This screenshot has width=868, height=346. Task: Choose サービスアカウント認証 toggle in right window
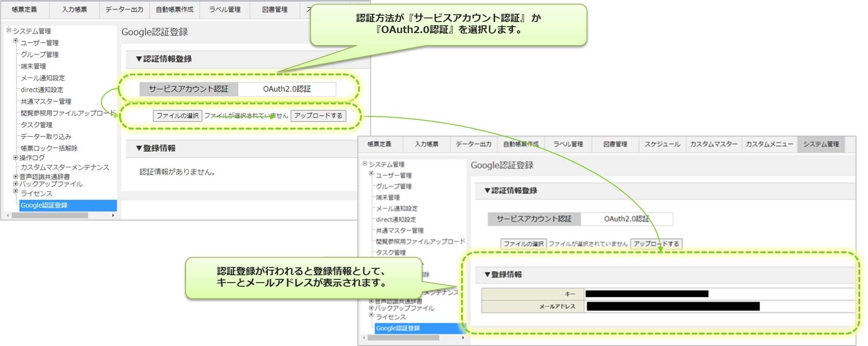534,219
